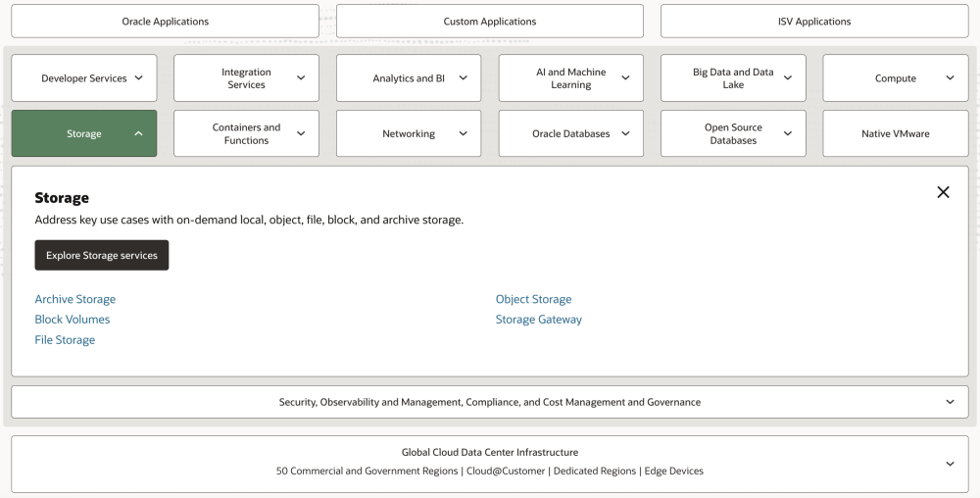Screen dimensions: 980x498
Task: Click the Explore Storage services button
Action: [102, 256]
